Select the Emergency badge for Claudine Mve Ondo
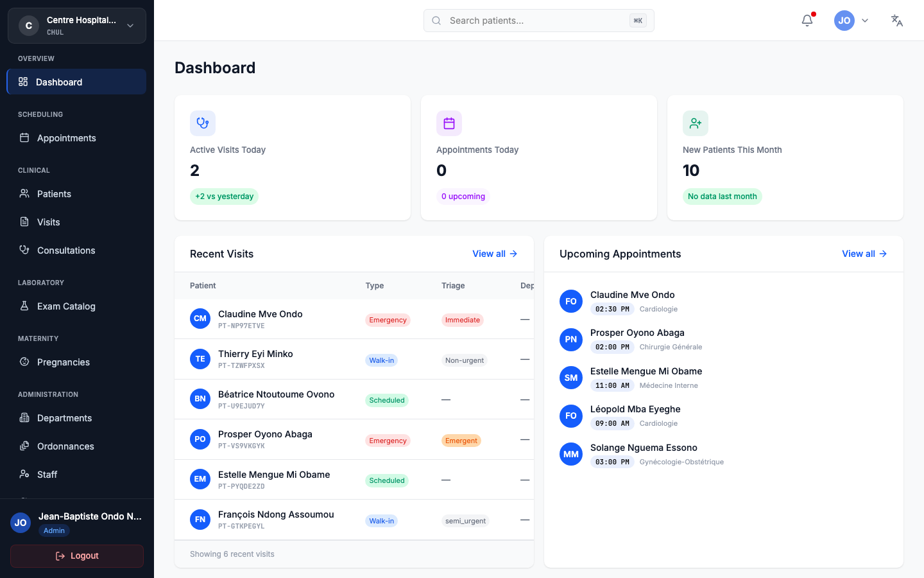924x578 pixels. (388, 319)
